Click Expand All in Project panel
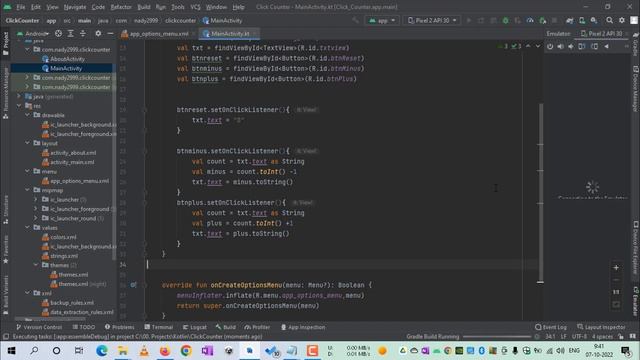This screenshot has width=640, height=360. (x=70, y=33)
